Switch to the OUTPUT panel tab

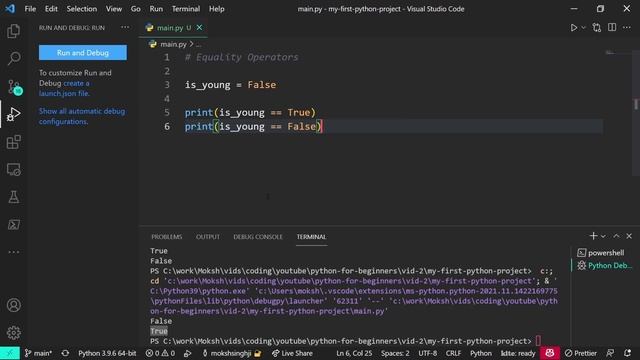[x=208, y=237]
